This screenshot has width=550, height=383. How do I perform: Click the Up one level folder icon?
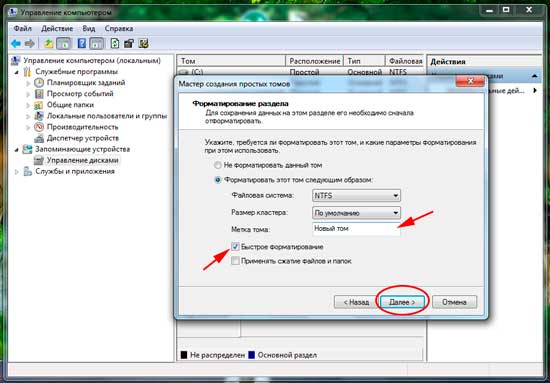tap(48, 43)
